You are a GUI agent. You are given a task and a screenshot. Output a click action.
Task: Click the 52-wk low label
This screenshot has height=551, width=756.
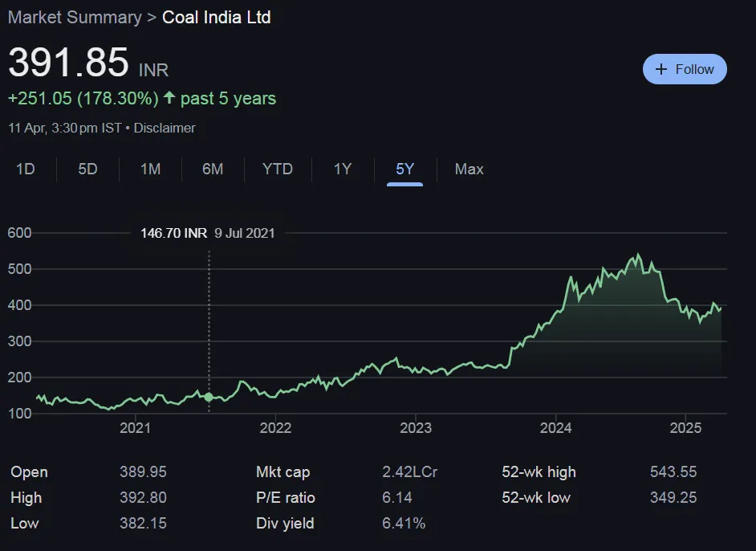(x=536, y=497)
